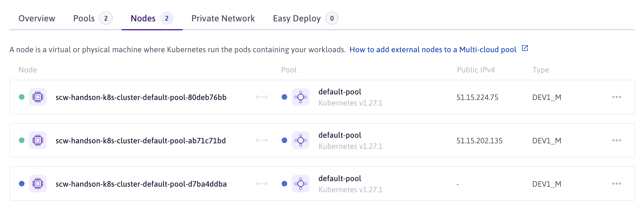Open more options menu for node d7ba4ddba
The height and width of the screenshot is (215, 644).
616,184
